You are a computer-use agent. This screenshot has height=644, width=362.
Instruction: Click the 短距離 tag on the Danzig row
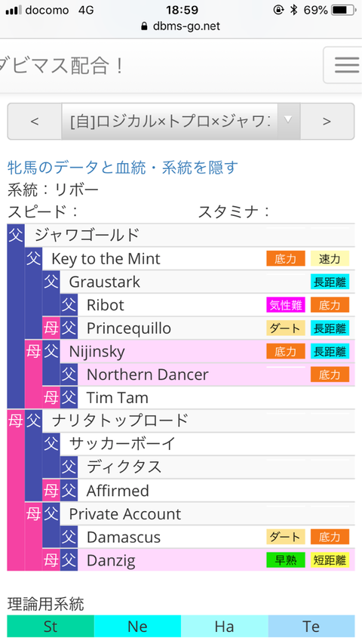click(x=330, y=560)
